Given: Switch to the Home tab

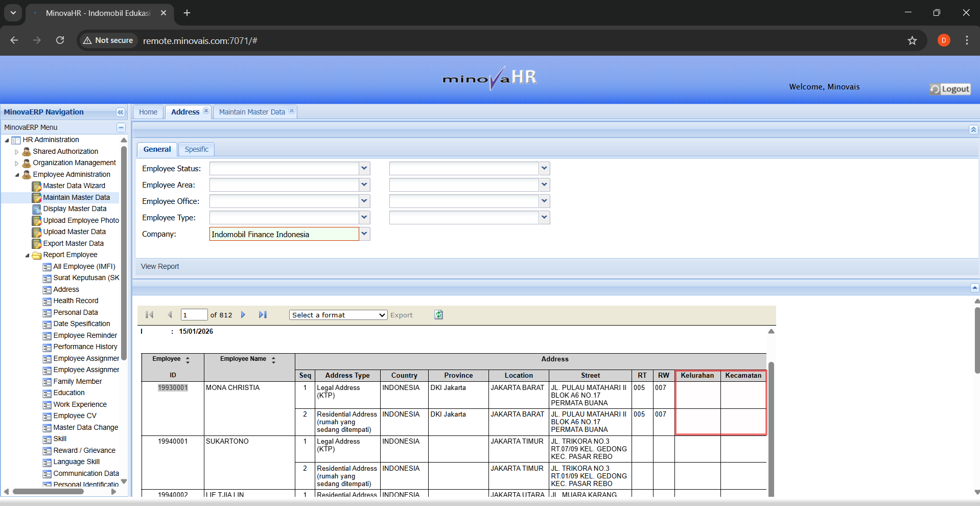Looking at the screenshot, I should (x=148, y=112).
